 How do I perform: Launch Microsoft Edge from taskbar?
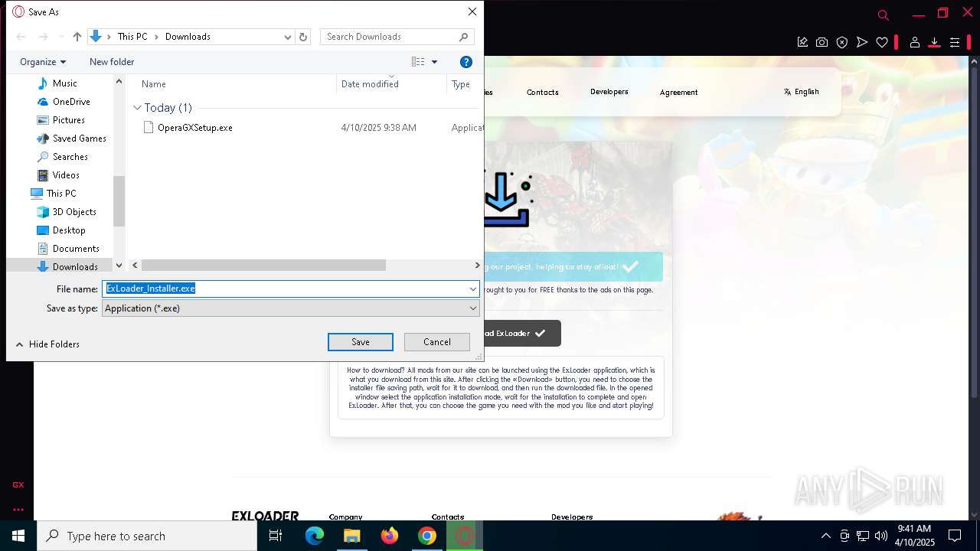pyautogui.click(x=315, y=536)
